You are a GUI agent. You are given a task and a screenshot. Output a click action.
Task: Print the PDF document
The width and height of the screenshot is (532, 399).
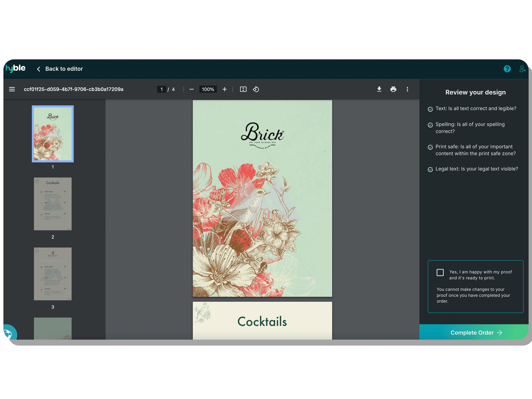[393, 89]
